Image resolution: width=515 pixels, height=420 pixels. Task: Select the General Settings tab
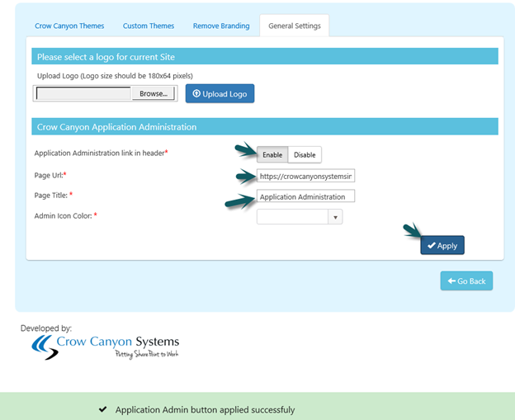(295, 26)
